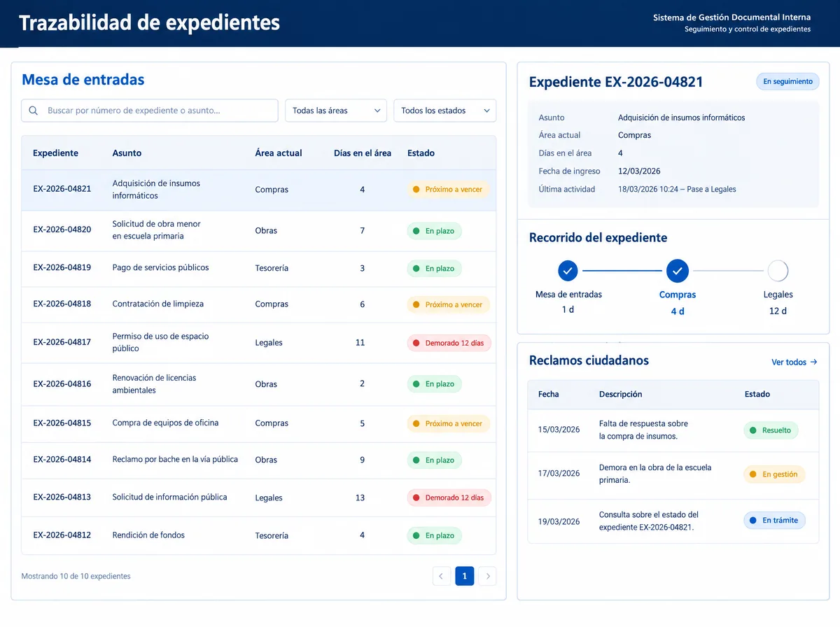Viewport: 840px width, 627px height.
Task: Open the Todos los estados dropdown
Action: pos(445,111)
